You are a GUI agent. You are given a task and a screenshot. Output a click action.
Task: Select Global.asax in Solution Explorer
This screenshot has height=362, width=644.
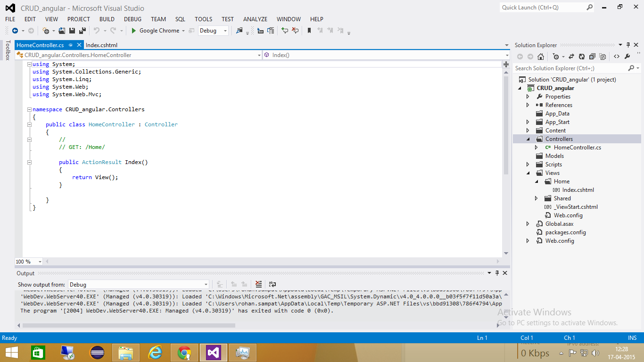pyautogui.click(x=560, y=224)
